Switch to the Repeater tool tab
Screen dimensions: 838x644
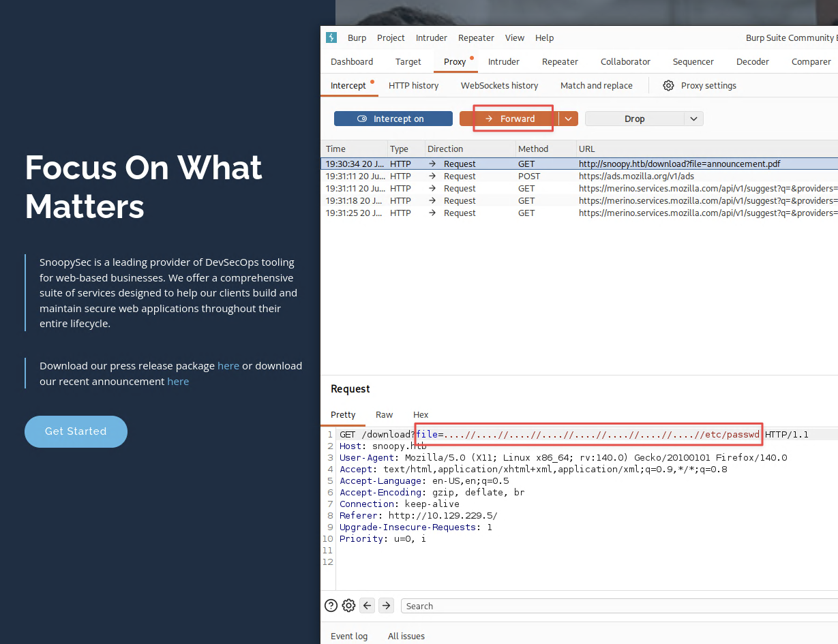pos(560,61)
